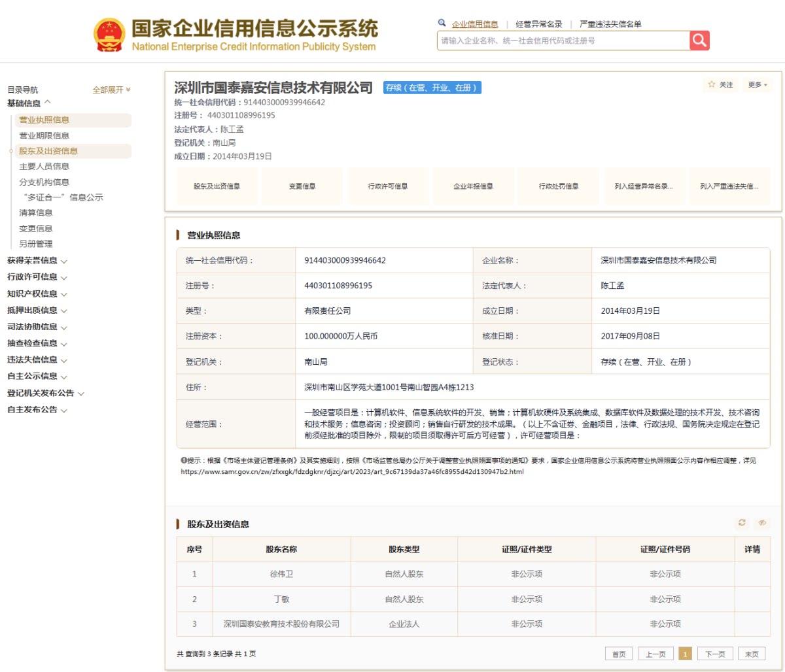Click the enterprise name search input
The width and height of the screenshot is (785, 672).
tap(563, 41)
